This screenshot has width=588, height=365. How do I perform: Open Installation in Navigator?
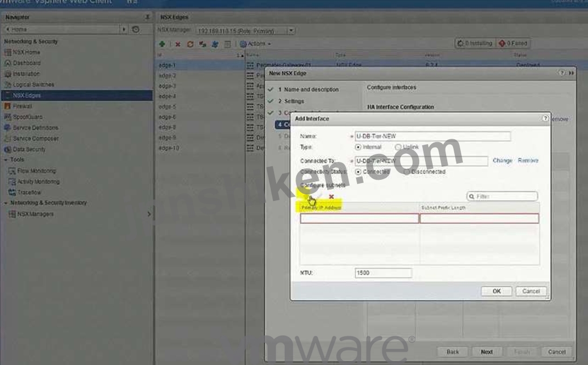pyautogui.click(x=26, y=74)
